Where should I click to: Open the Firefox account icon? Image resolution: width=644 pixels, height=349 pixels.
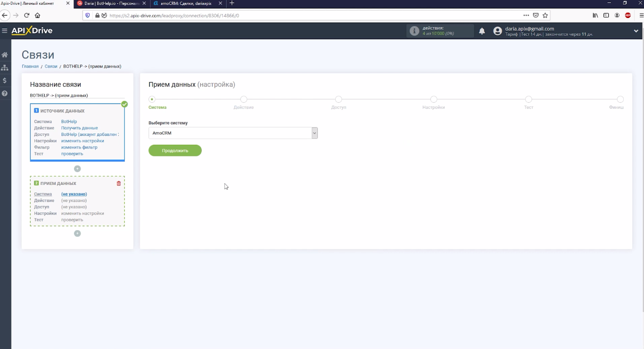point(617,15)
